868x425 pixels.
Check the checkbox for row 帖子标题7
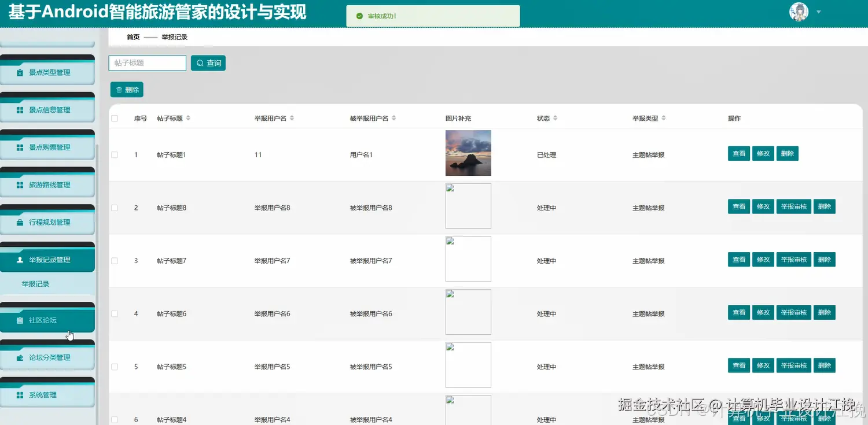pos(114,260)
